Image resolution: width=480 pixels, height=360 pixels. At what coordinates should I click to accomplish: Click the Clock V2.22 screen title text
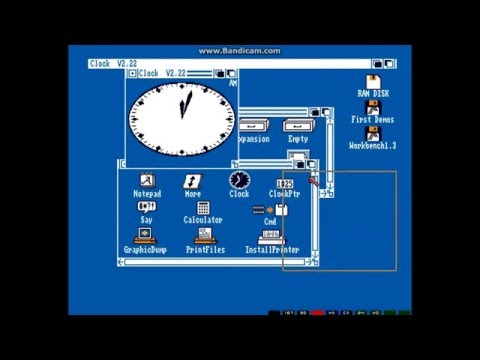click(113, 64)
